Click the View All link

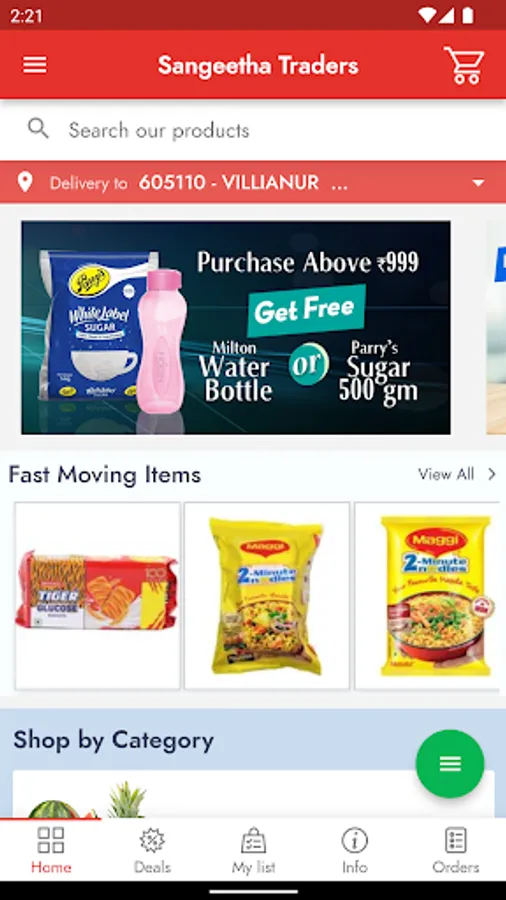pos(446,474)
